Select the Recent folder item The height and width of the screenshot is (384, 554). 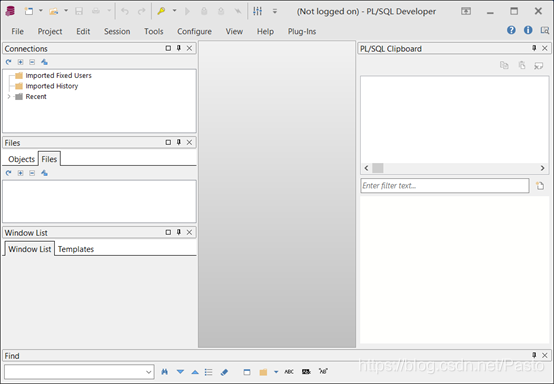[36, 96]
